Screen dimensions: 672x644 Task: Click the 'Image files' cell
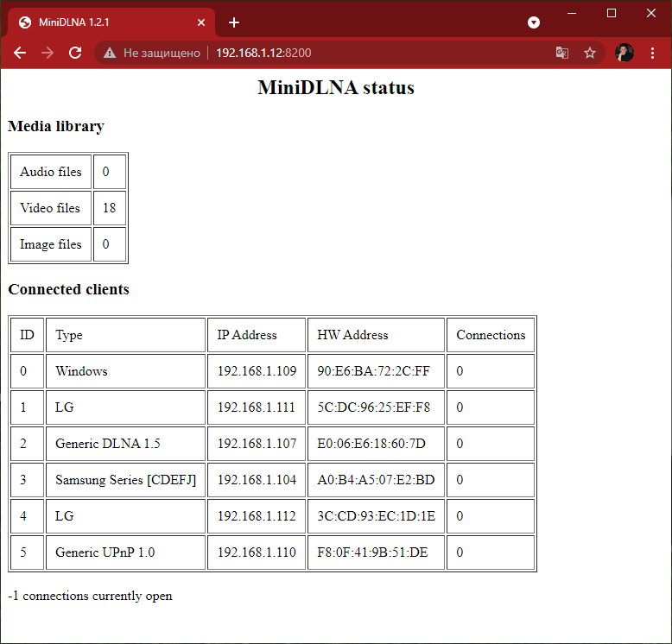click(51, 244)
